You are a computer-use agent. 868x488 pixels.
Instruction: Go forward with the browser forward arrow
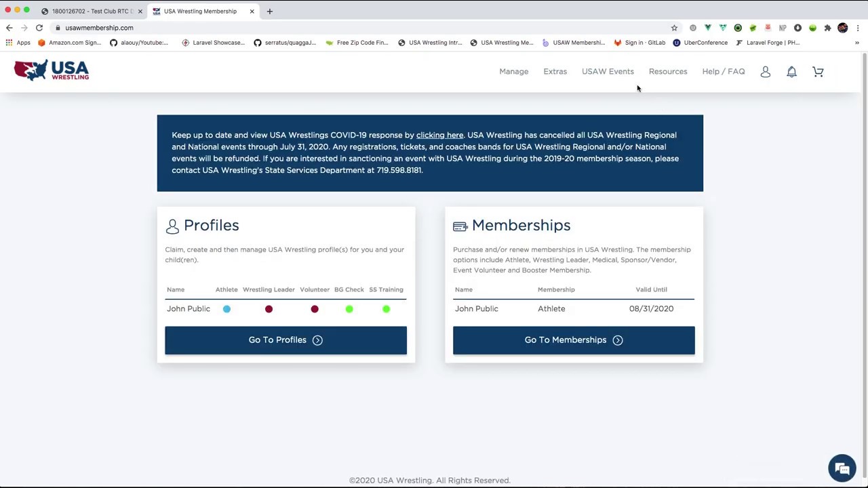[x=24, y=28]
